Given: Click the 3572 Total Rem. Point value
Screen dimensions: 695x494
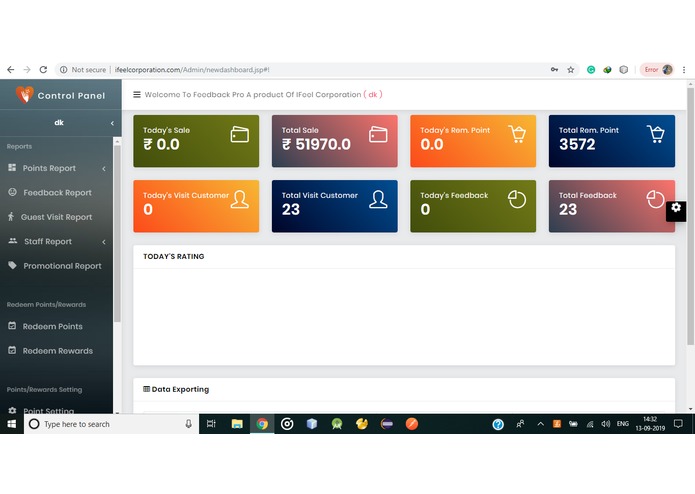Looking at the screenshot, I should point(577,144).
